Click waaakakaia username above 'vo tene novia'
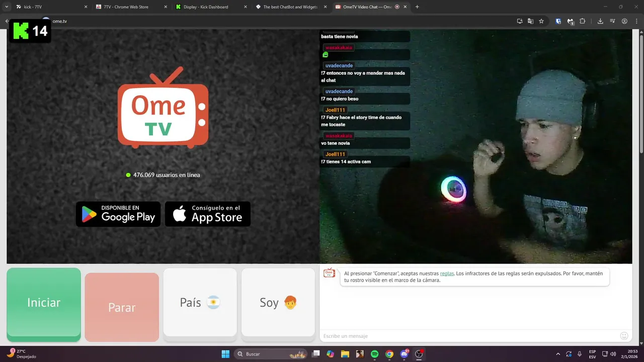Screen dimensions: 644x362 click(339, 136)
